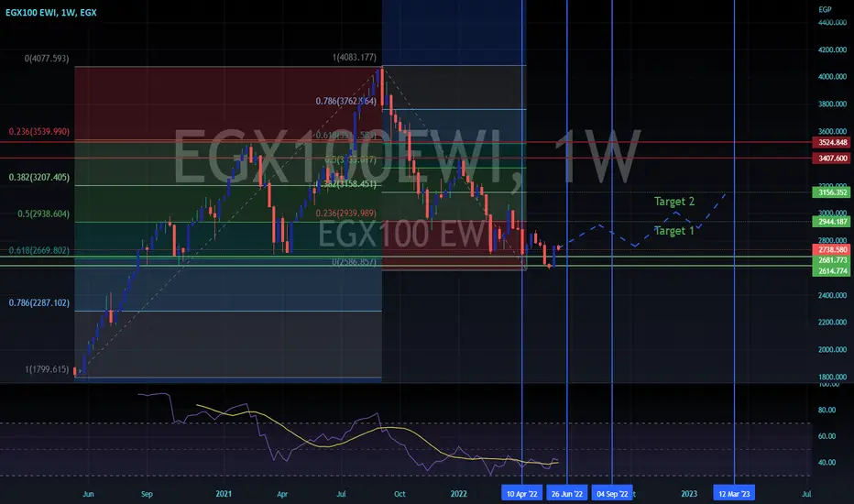Click the 1800.000 price axis value
The height and width of the screenshot is (504, 854).
pyautogui.click(x=832, y=377)
